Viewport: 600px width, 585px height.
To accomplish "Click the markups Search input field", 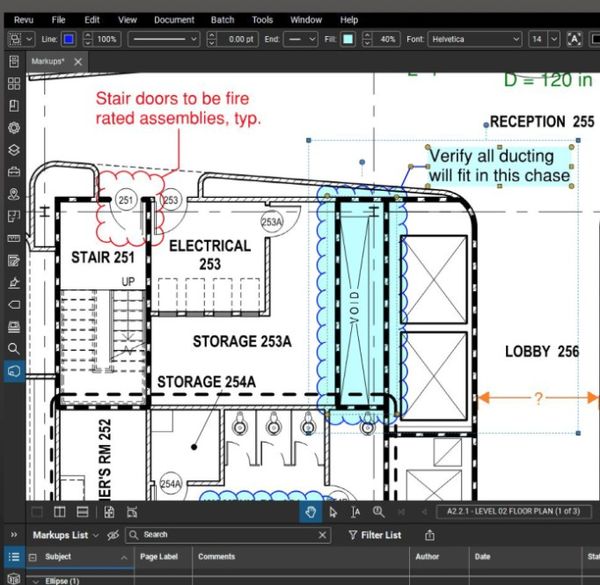I will click(228, 534).
